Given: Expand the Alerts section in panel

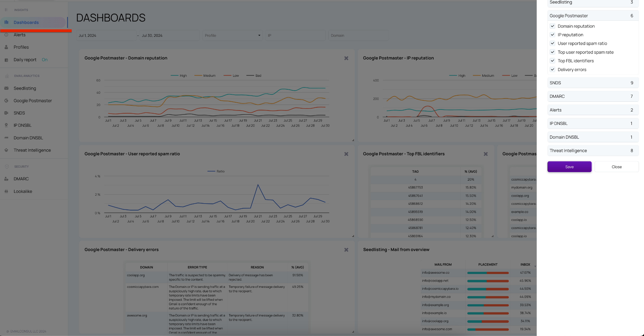Looking at the screenshot, I should coord(593,110).
